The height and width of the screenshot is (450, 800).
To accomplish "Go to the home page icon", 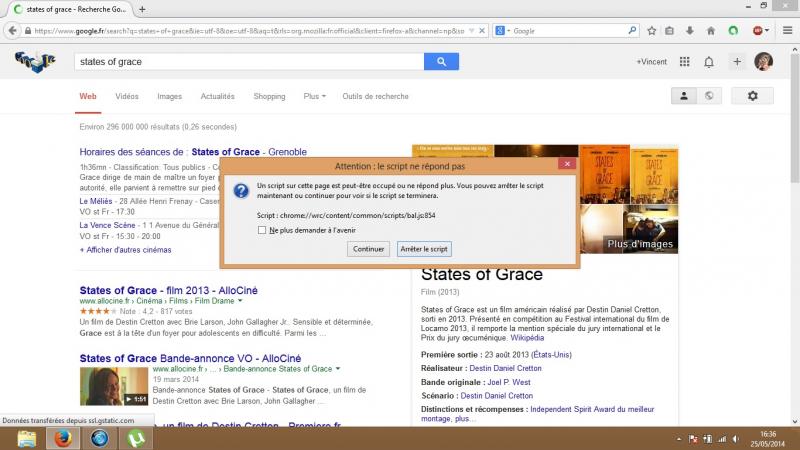I will [x=711, y=31].
